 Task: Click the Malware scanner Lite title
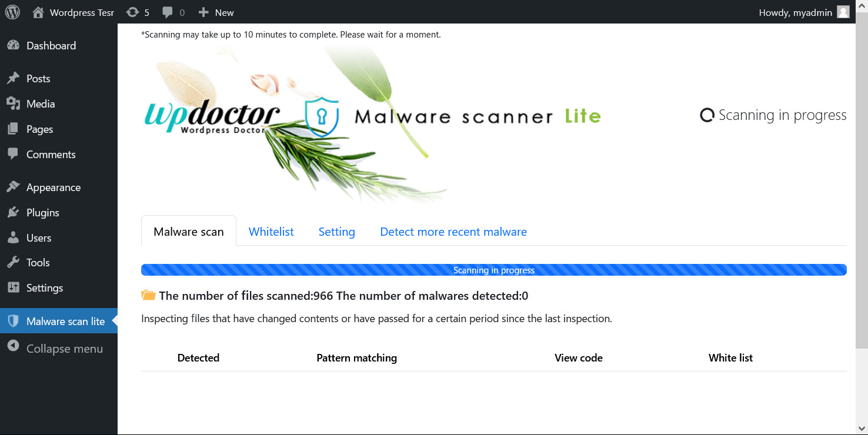click(478, 116)
